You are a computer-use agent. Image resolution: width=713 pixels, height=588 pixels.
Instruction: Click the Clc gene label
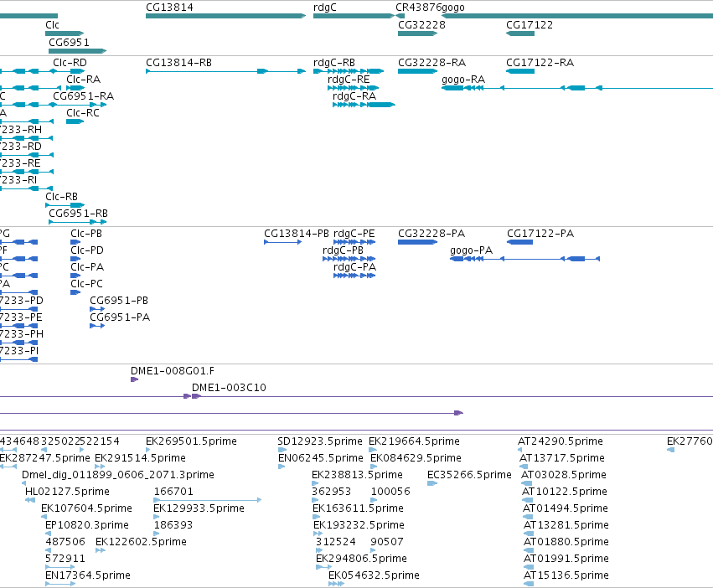click(x=52, y=25)
